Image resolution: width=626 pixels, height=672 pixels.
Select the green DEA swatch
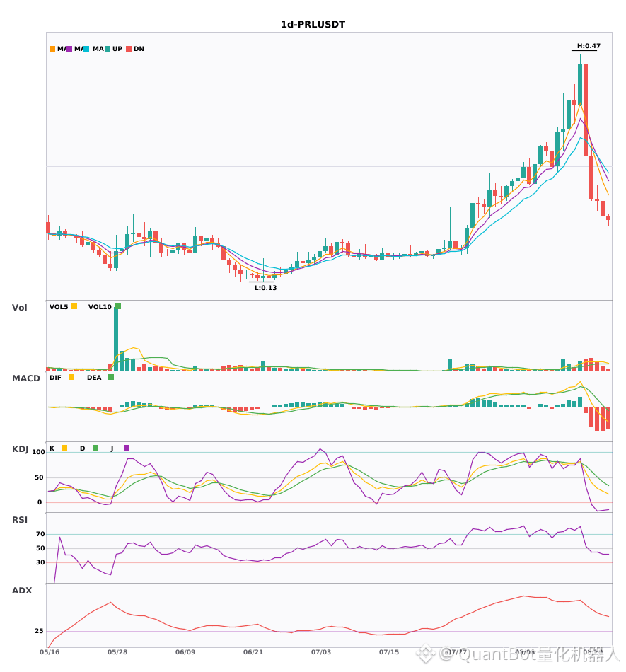[111, 377]
